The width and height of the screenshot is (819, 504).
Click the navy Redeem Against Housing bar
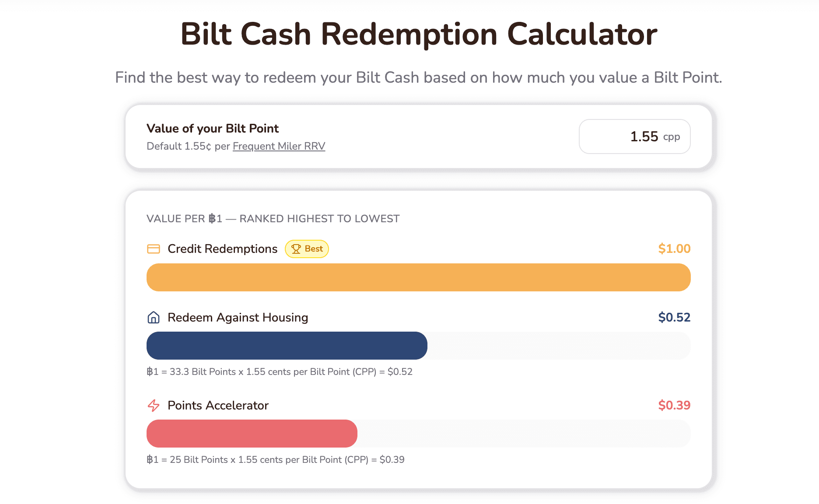click(287, 346)
